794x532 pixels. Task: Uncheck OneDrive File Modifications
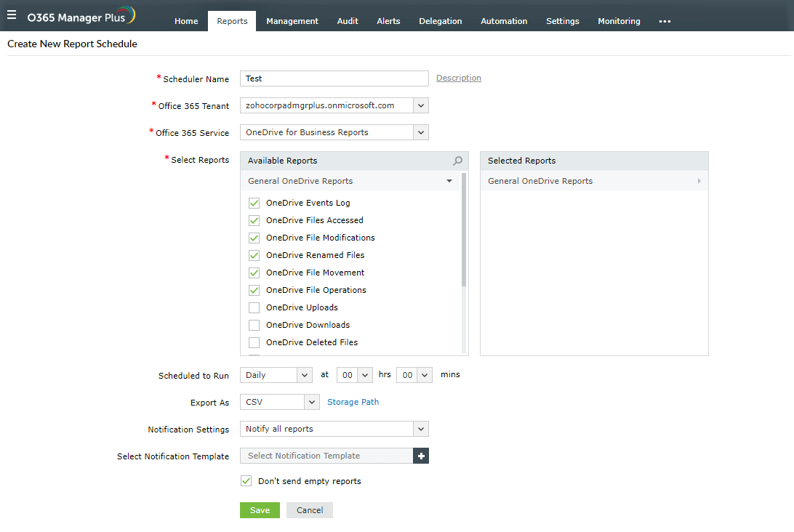pyautogui.click(x=254, y=238)
